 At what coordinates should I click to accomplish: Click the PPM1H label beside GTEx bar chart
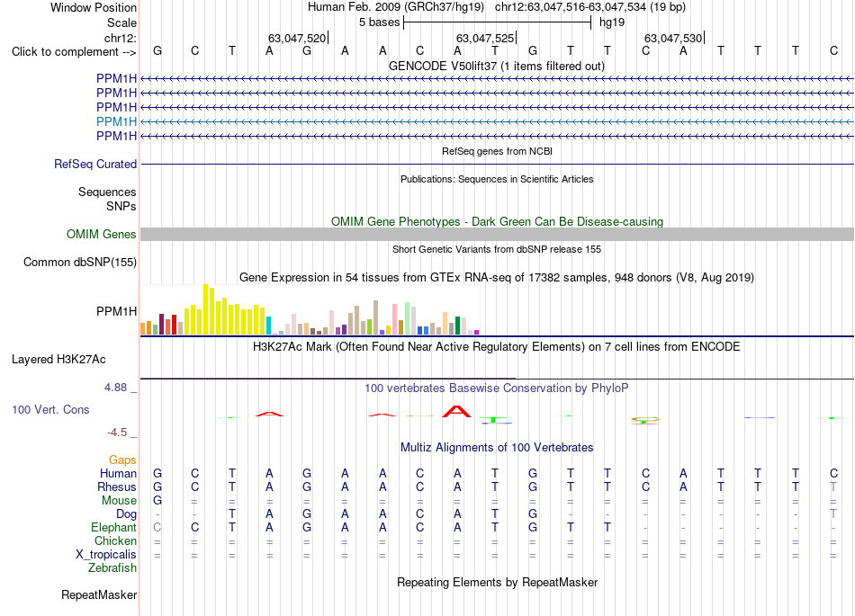[x=116, y=311]
